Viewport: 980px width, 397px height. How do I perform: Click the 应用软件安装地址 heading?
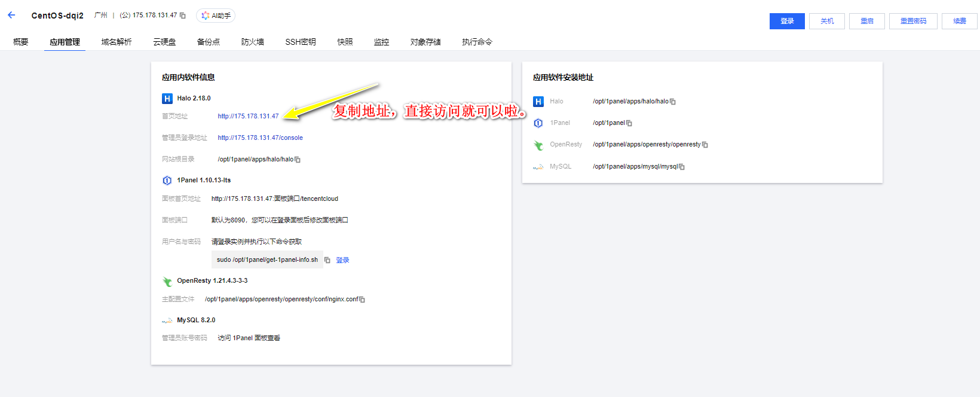point(563,77)
